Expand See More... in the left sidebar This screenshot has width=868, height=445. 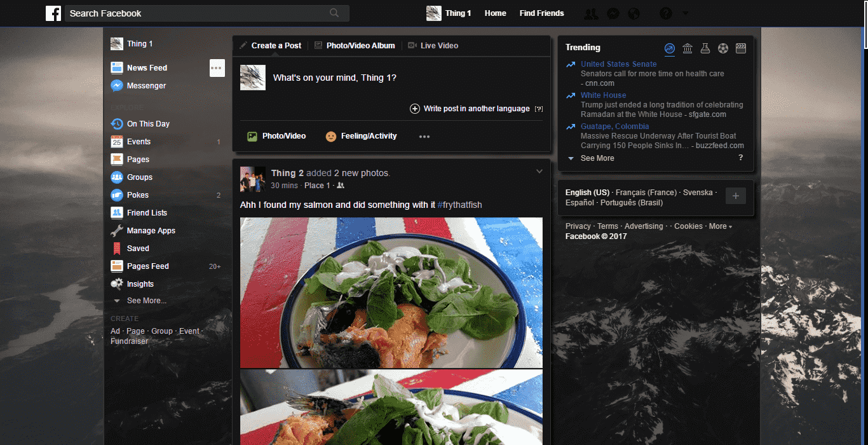point(146,301)
